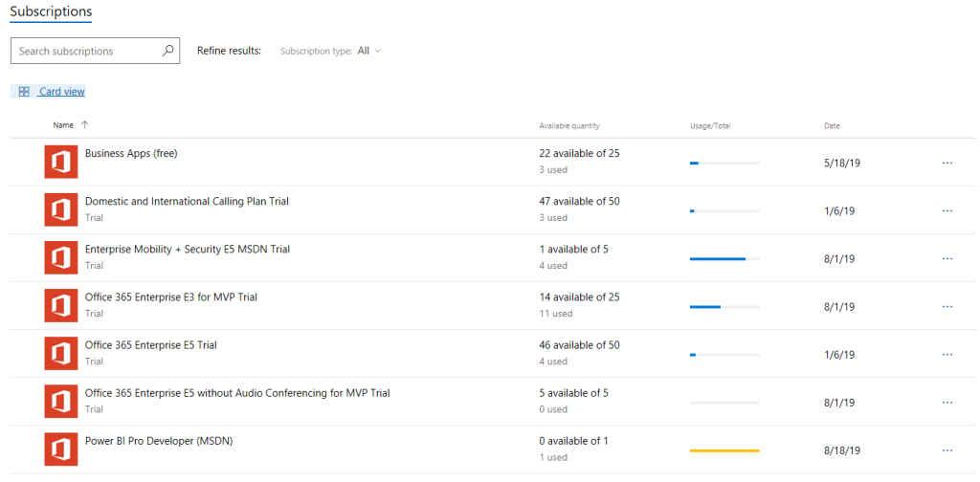
Task: Click the Available quantity column header
Action: point(569,125)
